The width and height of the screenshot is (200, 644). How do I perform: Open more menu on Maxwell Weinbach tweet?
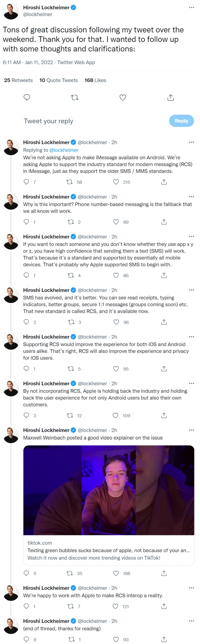click(x=191, y=430)
